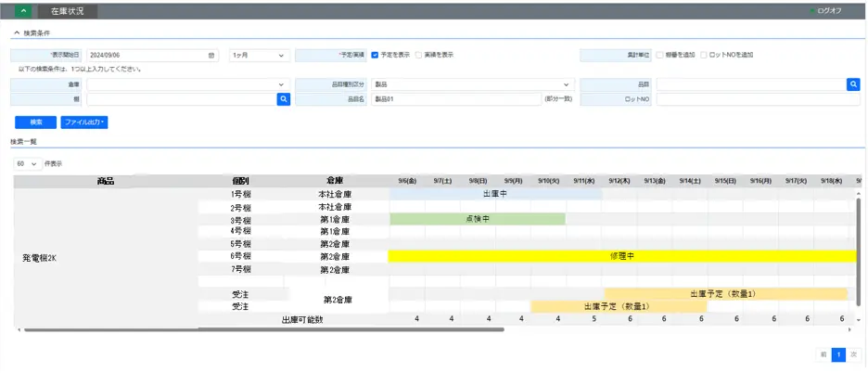The height and width of the screenshot is (373, 868).
Task: Focus the 品目名 field containing 製品01
Action: (x=456, y=99)
